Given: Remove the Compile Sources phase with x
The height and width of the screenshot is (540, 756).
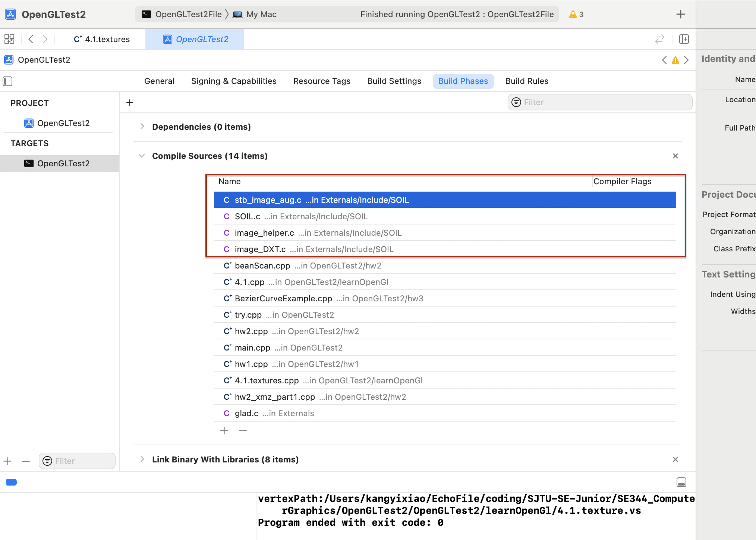Looking at the screenshot, I should coord(675,156).
